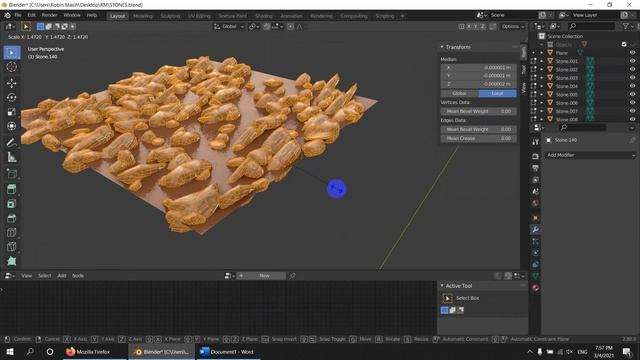The width and height of the screenshot is (640, 360).
Task: Adjust the Mean Crease value field
Action: point(478,138)
